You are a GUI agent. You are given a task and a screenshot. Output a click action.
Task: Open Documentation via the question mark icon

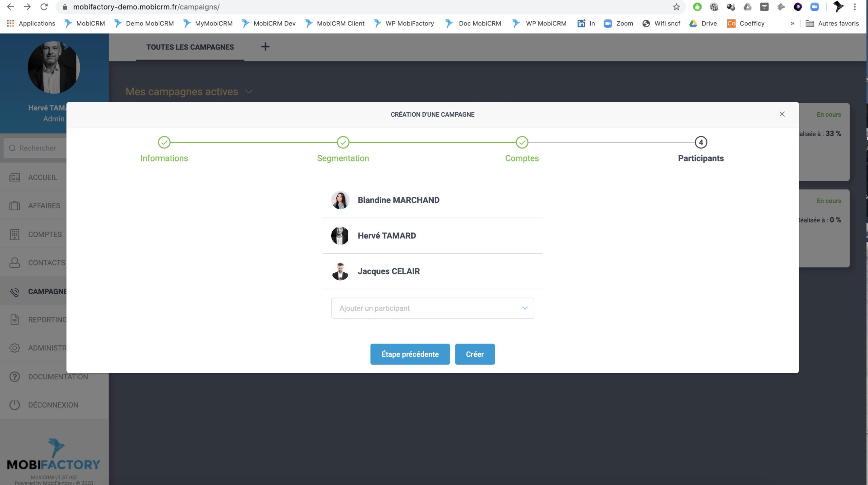[x=15, y=376]
